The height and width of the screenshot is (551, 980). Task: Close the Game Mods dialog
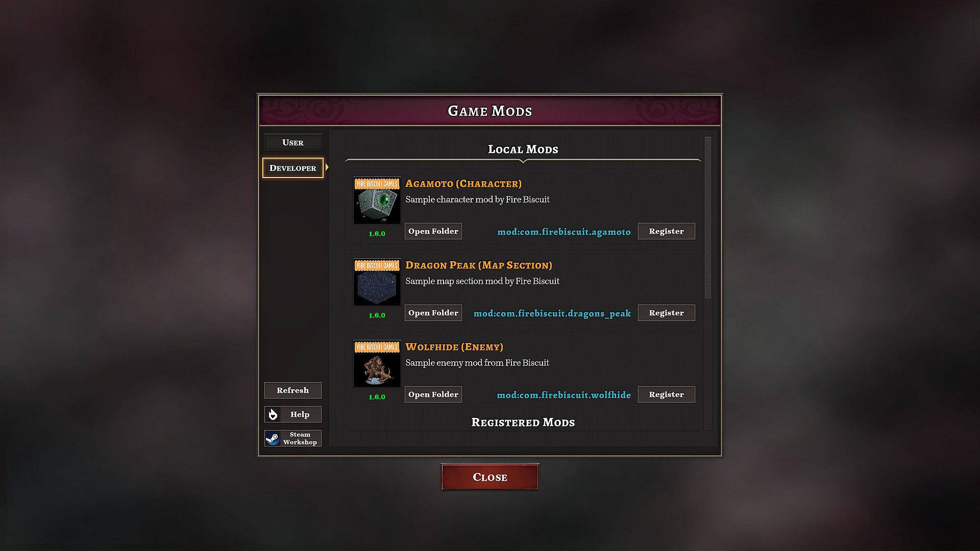(490, 477)
